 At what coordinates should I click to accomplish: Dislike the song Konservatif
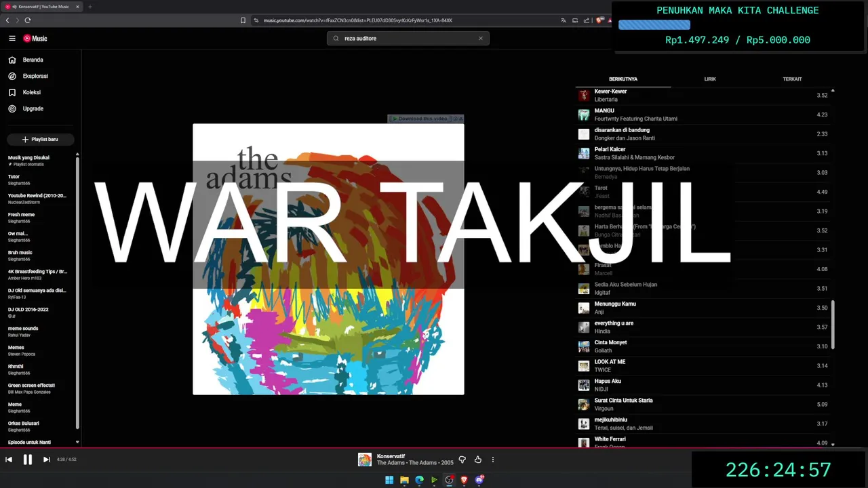click(x=462, y=460)
